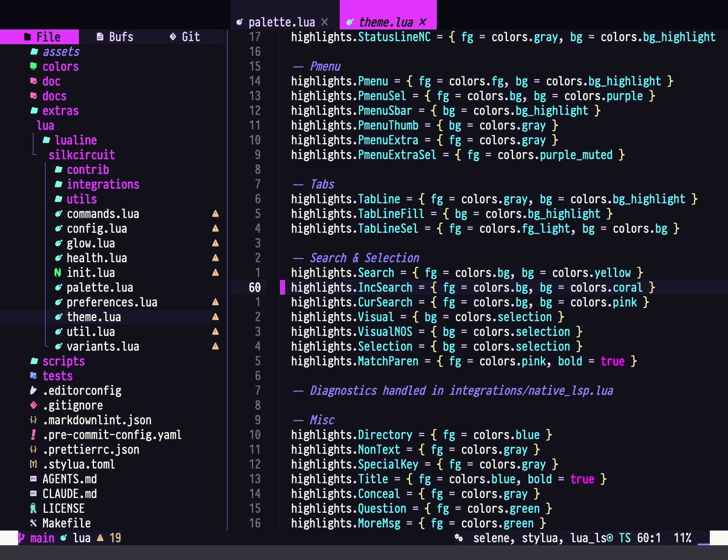This screenshot has height=560, width=728.
Task: Click the warning icon beside preferences.lua
Action: point(215,302)
